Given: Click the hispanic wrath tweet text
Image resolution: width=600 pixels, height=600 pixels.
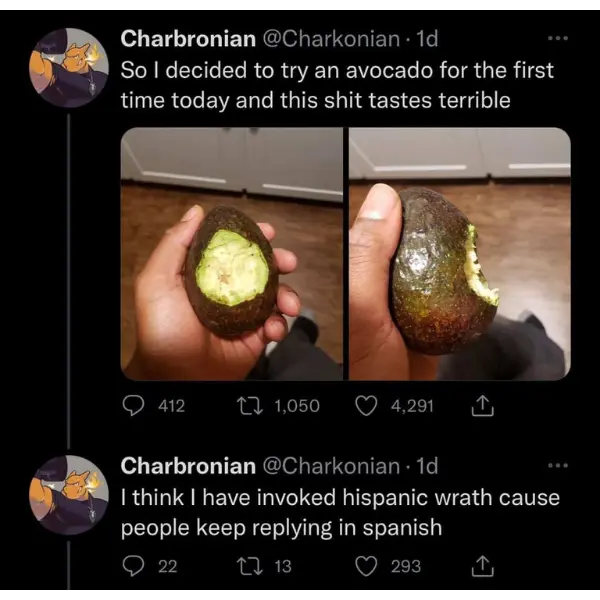Looking at the screenshot, I should 340,512.
